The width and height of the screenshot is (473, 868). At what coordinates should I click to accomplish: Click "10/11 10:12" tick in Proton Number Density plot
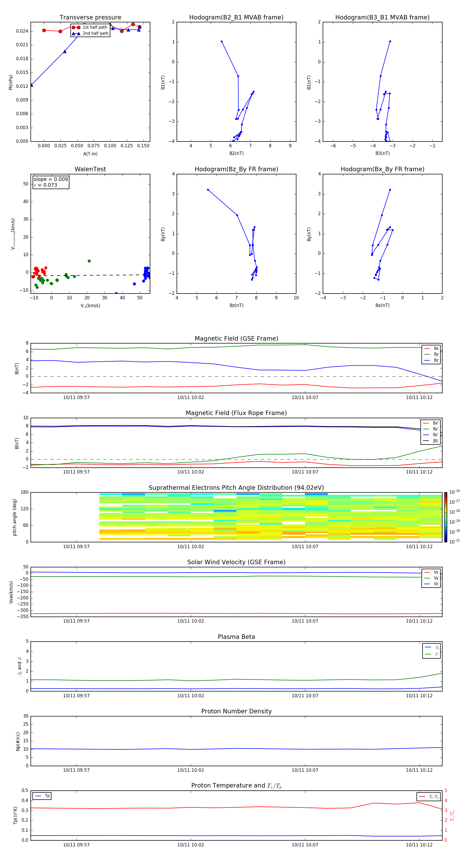point(419,770)
